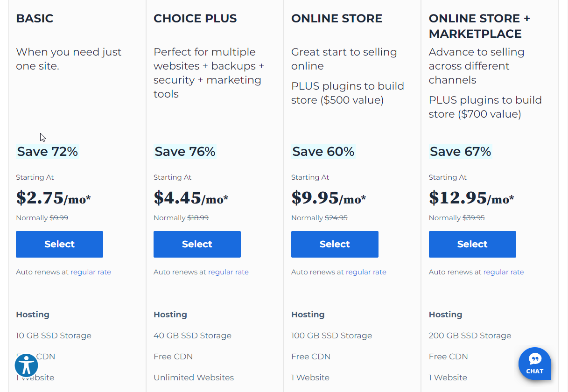Open the accessibility options icon
This screenshot has width=568, height=392.
(x=26, y=365)
